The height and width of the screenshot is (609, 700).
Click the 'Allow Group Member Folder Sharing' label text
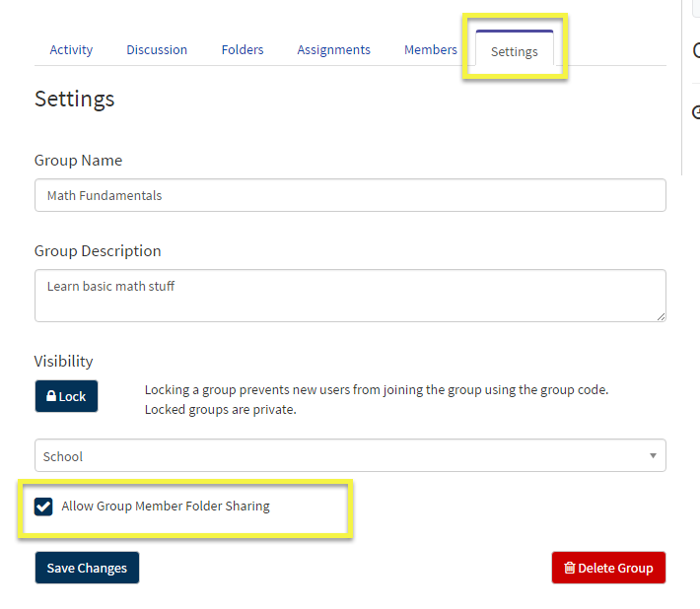pyautogui.click(x=166, y=506)
